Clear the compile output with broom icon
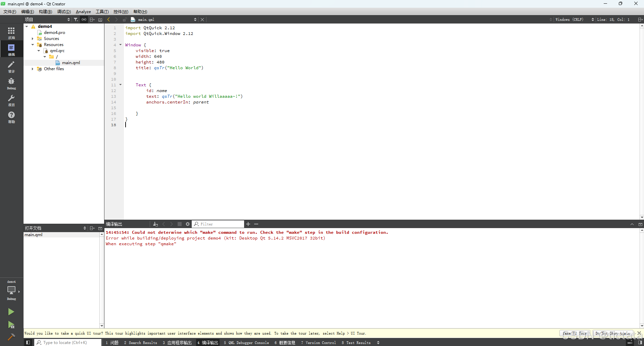 (x=155, y=224)
